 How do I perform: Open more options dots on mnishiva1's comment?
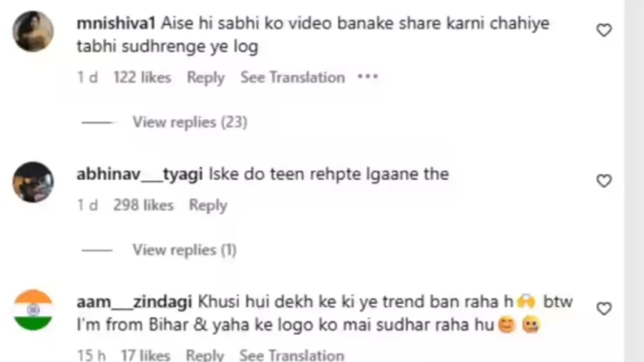367,77
